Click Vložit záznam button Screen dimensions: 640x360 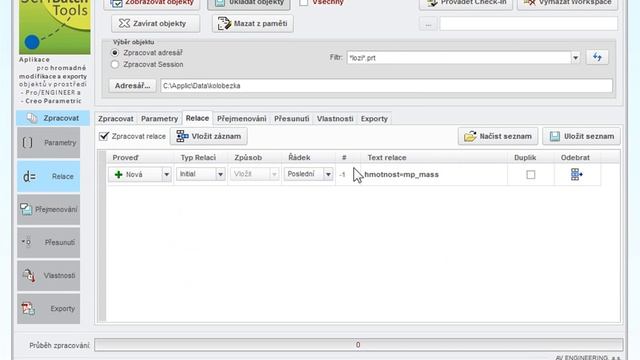(x=209, y=136)
